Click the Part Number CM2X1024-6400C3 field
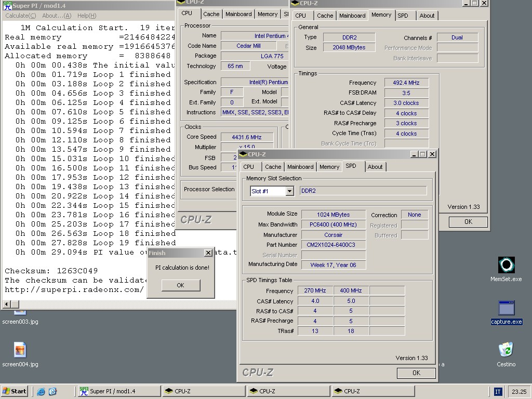The height and width of the screenshot is (399, 532). click(x=334, y=245)
